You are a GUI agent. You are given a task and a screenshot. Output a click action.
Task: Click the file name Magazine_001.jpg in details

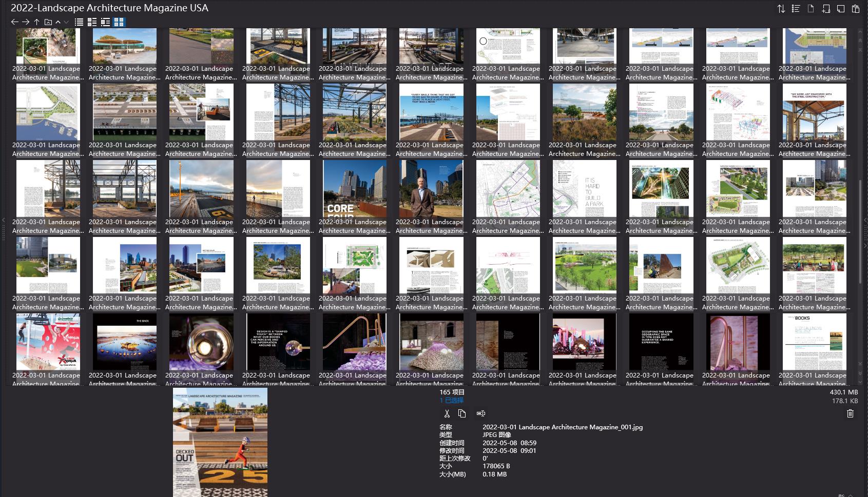[x=563, y=427]
